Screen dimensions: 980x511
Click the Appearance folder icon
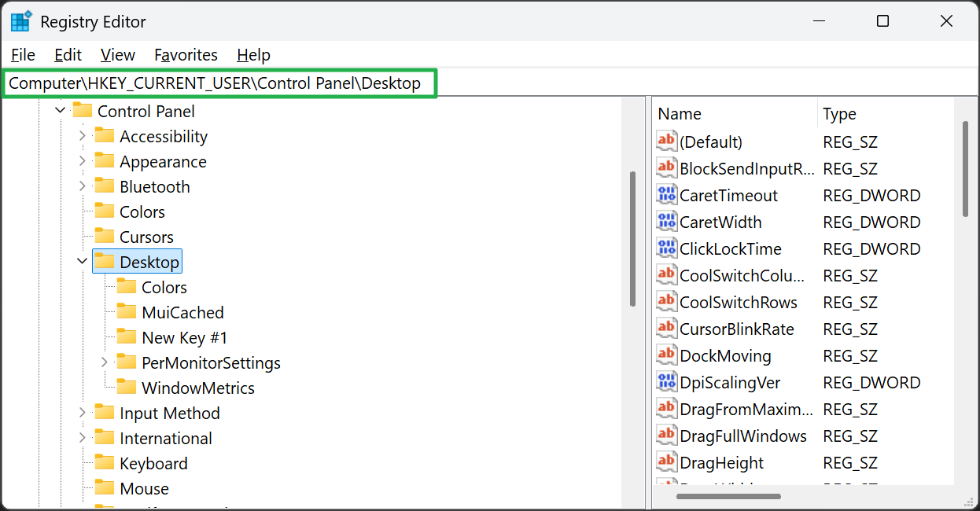(105, 161)
